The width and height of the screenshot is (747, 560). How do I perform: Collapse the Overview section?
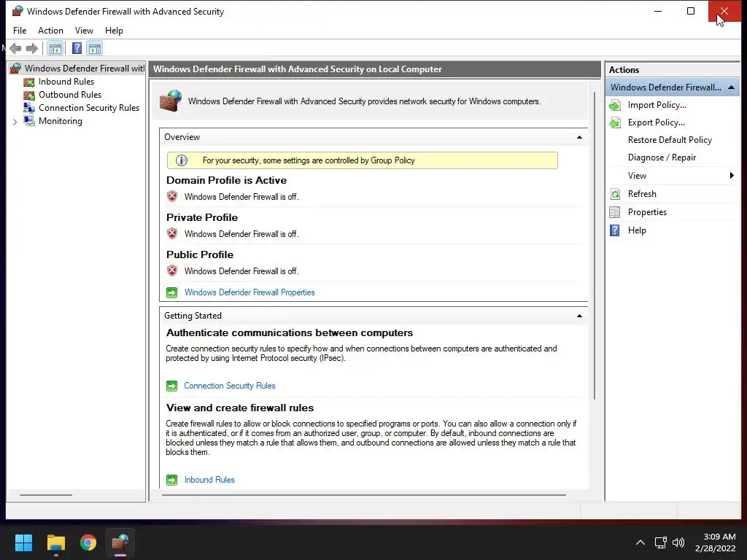click(579, 137)
